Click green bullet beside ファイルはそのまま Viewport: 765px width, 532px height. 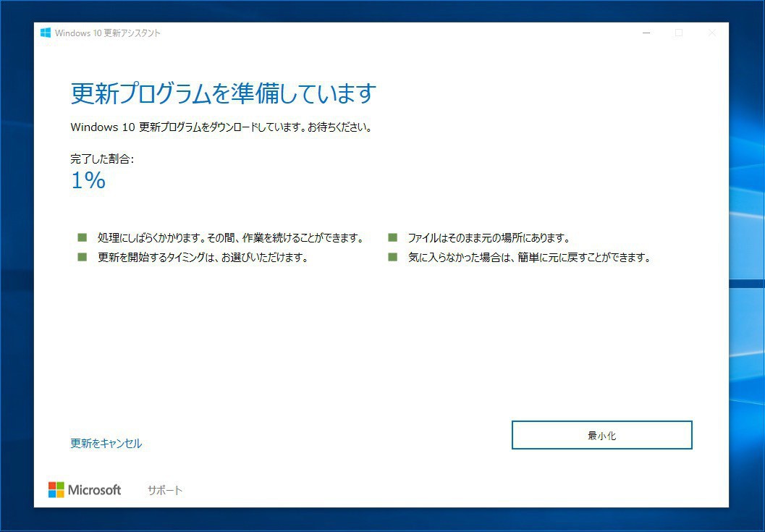(393, 237)
